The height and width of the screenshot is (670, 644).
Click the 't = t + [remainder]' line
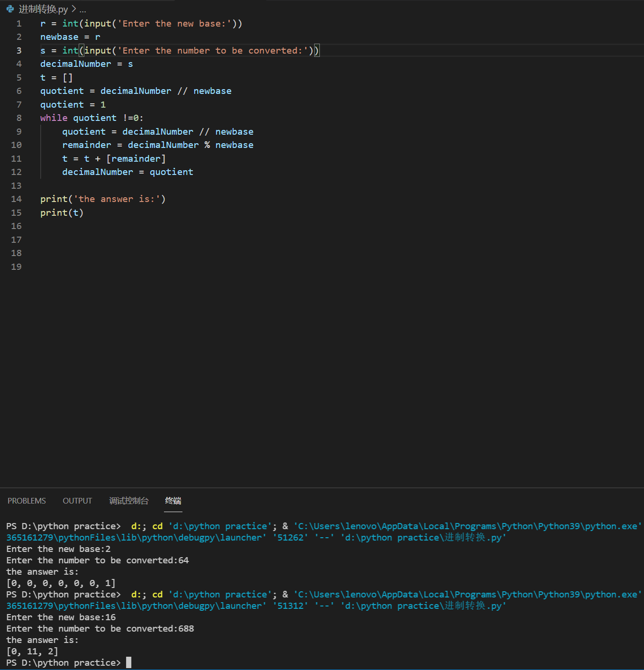(x=114, y=159)
